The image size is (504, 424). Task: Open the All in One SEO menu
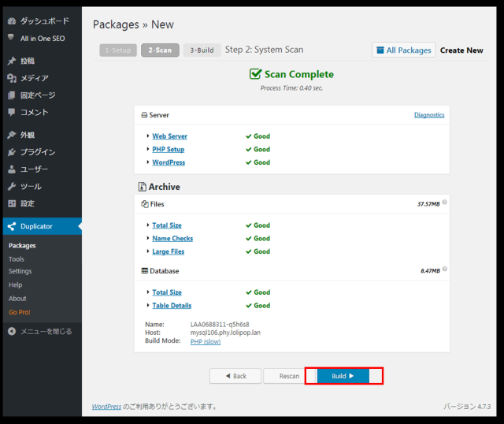[x=43, y=39]
